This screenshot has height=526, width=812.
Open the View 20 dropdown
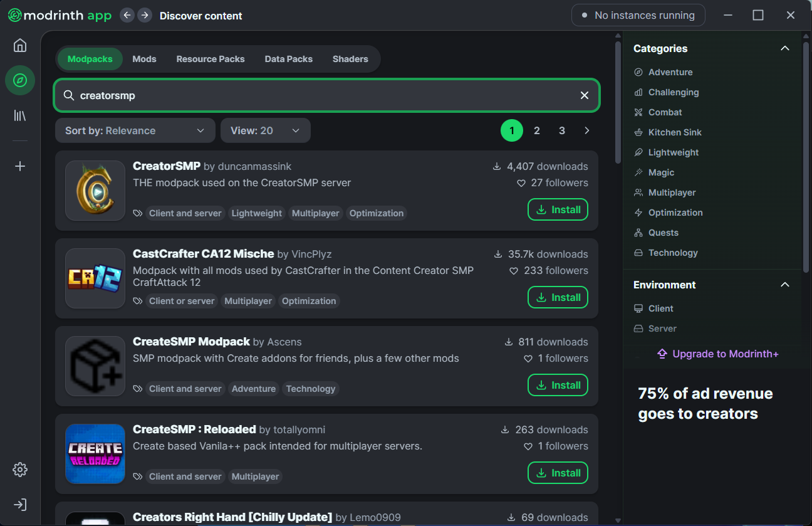click(265, 130)
